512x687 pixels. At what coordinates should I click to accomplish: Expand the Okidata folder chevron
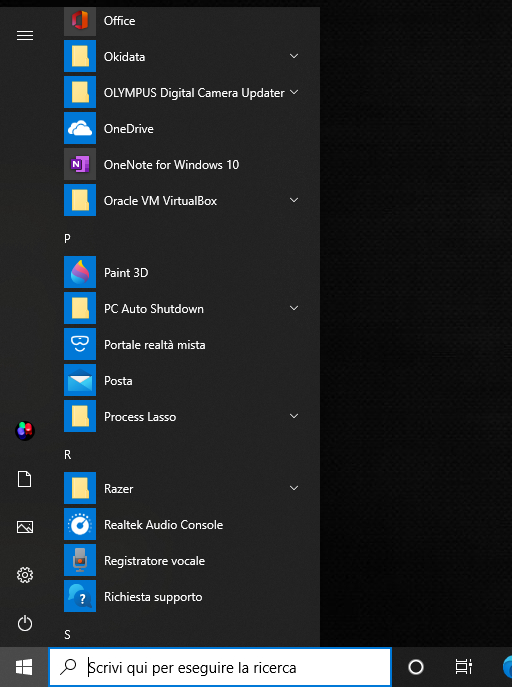(x=294, y=56)
